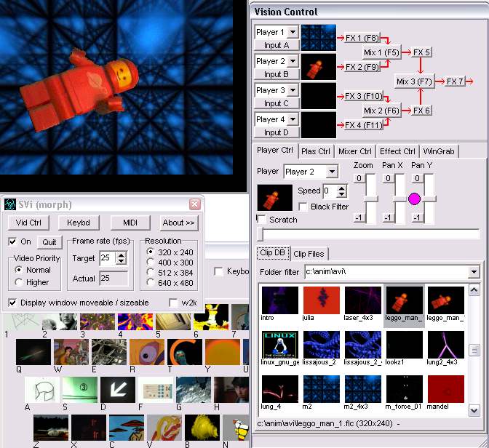Select Normal video priority
Screen dimensions: 489x448
19,270
